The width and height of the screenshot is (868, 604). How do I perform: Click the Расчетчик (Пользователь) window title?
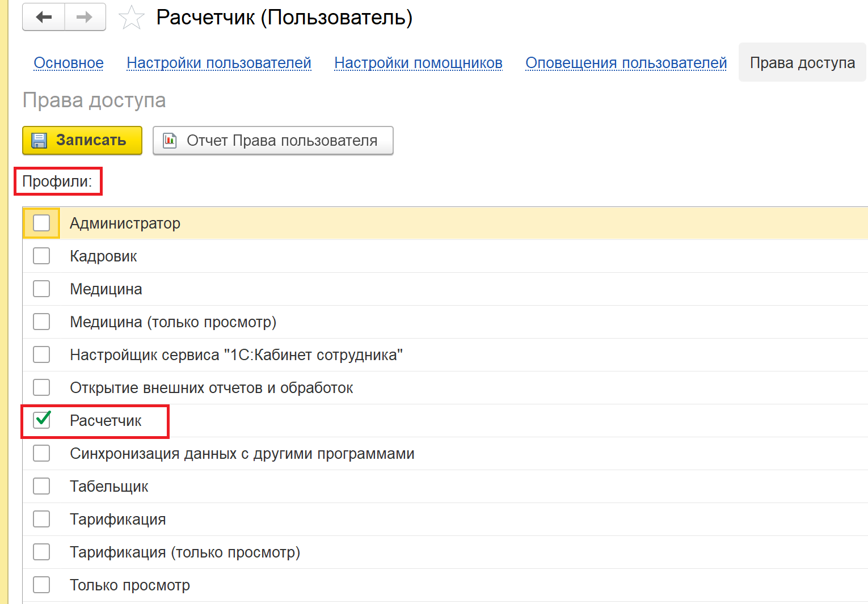point(284,18)
